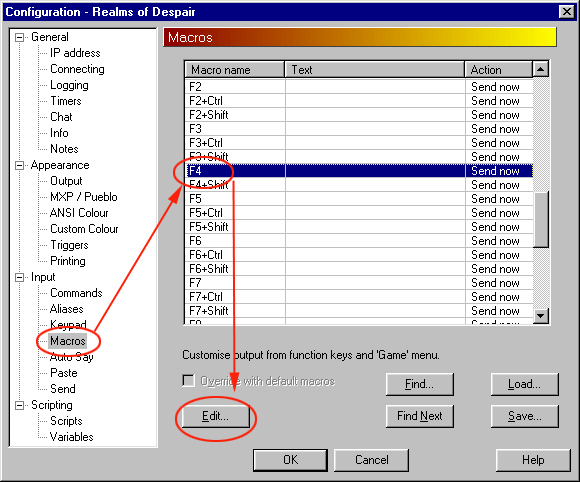Open the Info page
This screenshot has width=580, height=482.
59,133
